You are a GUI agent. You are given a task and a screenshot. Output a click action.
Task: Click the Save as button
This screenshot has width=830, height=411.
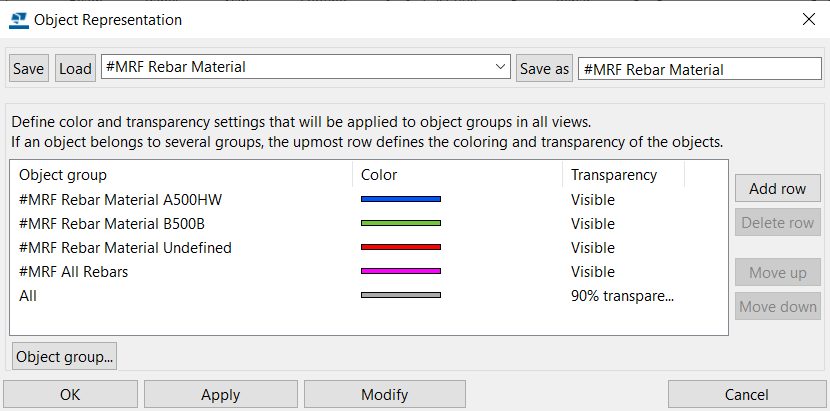(x=544, y=68)
